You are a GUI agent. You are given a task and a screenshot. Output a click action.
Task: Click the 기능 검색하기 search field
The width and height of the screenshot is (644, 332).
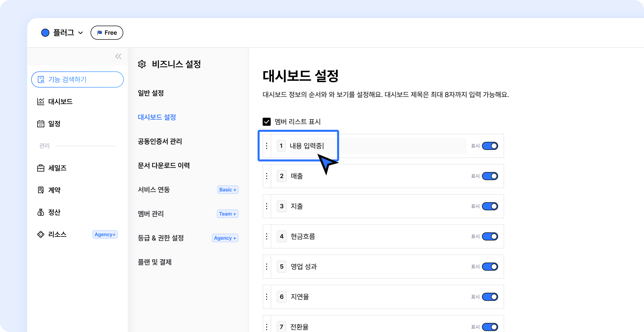coord(77,79)
